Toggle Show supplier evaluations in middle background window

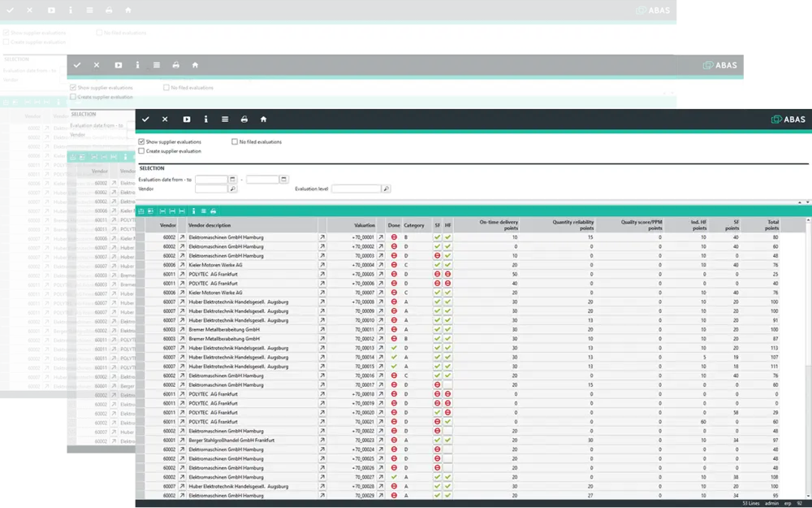[73, 88]
